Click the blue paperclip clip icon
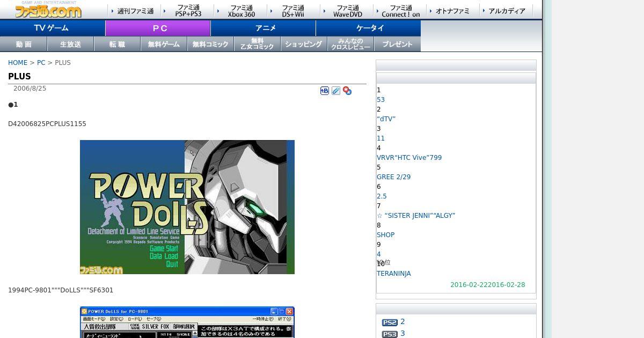The height and width of the screenshot is (338, 644). (336, 91)
